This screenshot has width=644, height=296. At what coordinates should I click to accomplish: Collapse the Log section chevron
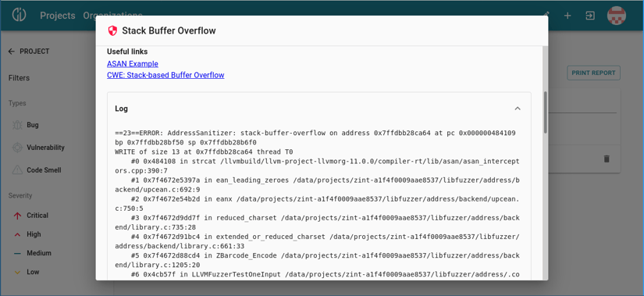point(518,109)
